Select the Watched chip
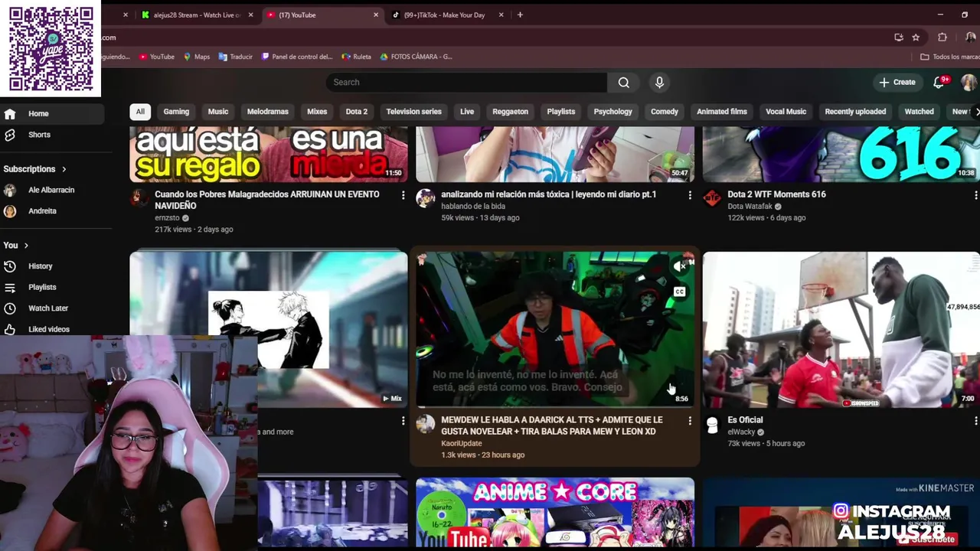Screen dimensions: 980x551 click(x=920, y=112)
